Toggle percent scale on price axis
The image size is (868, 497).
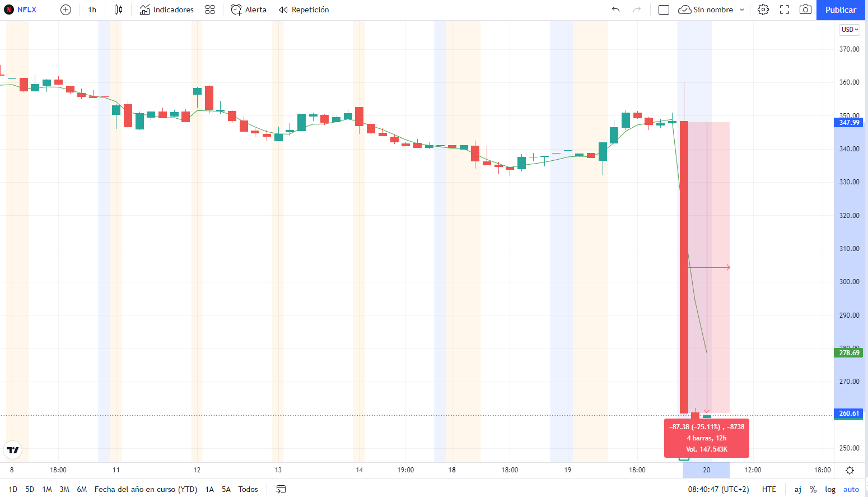[x=813, y=489]
